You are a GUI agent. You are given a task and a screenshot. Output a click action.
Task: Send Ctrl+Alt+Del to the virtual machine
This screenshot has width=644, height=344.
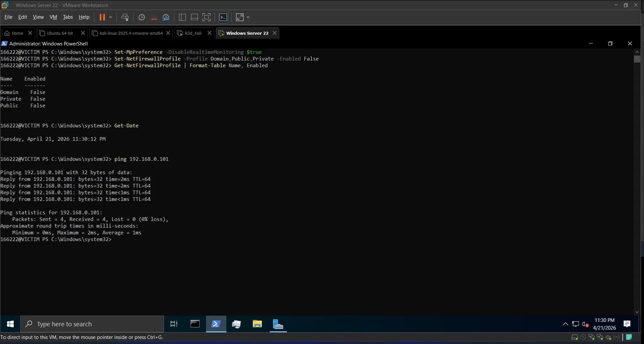pyautogui.click(x=125, y=17)
